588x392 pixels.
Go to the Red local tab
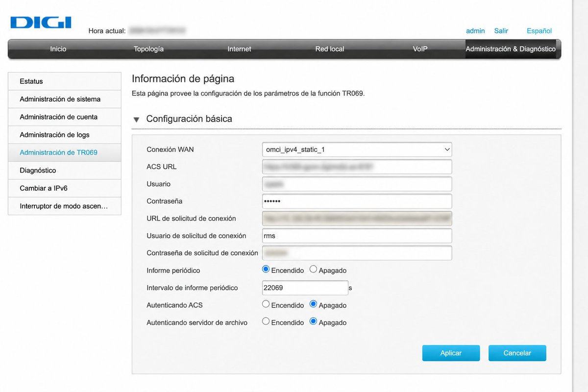[330, 49]
